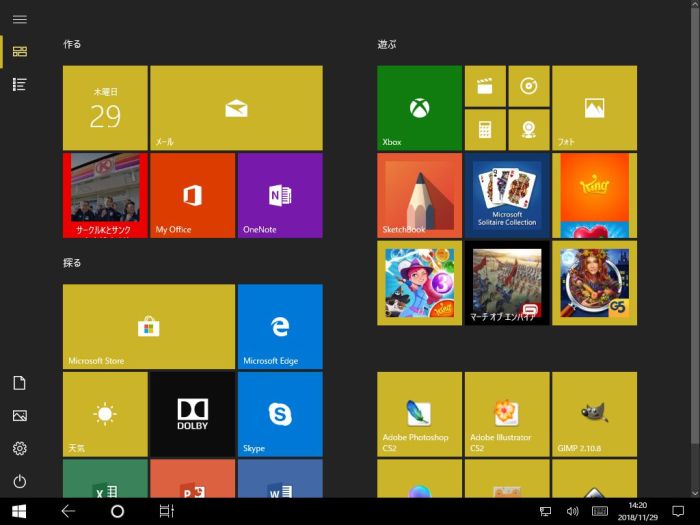700x525 pixels.
Task: Launch the Dolby app tile
Action: pos(192,414)
